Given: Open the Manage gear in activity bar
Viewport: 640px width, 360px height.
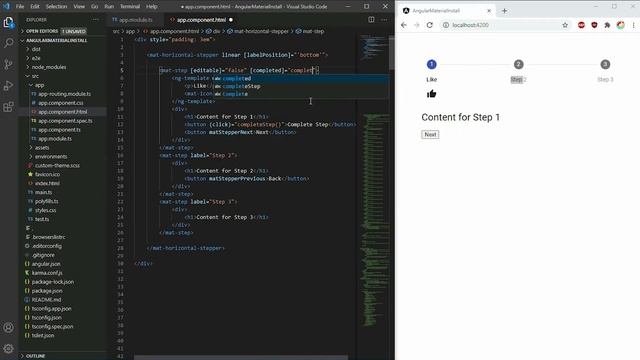Looking at the screenshot, I should click(x=8, y=348).
